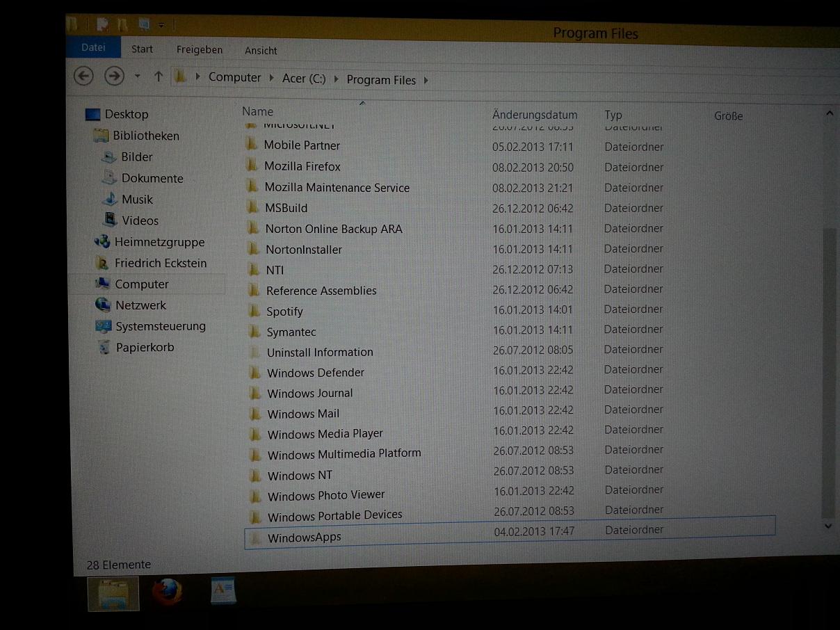Select Heimnetzgruppe in the sidebar
840x630 pixels.
[x=159, y=242]
